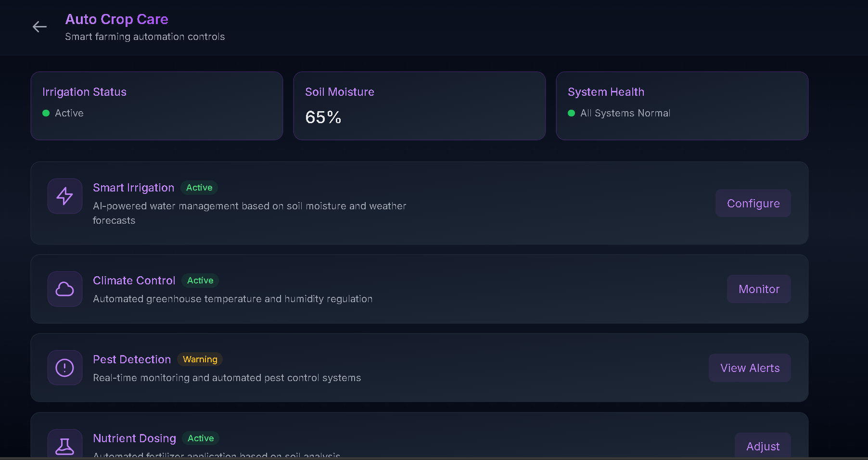The width and height of the screenshot is (868, 460).
Task: Click the Pest Detection alert icon
Action: tap(65, 368)
